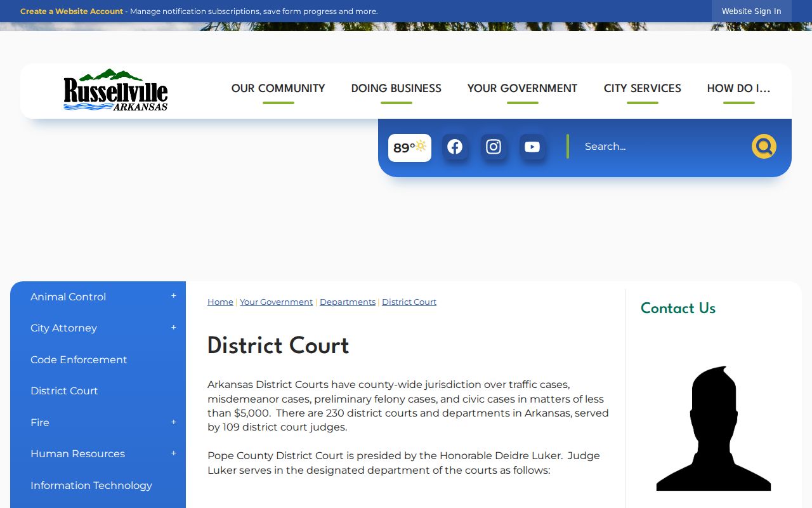This screenshot has height=508, width=812.
Task: Open Information Technology sidebar link
Action: pos(91,485)
